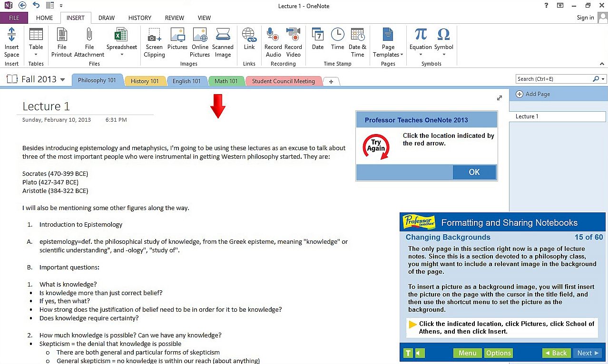Insert Date & Time stamp
Viewport: 608px width, 364px height.
[357, 42]
